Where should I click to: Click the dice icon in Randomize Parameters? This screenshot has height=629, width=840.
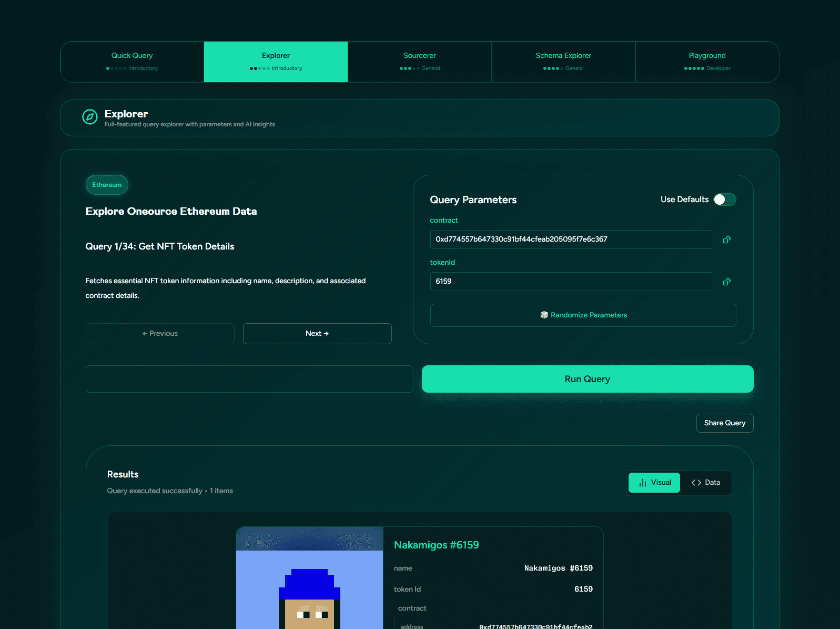(544, 315)
